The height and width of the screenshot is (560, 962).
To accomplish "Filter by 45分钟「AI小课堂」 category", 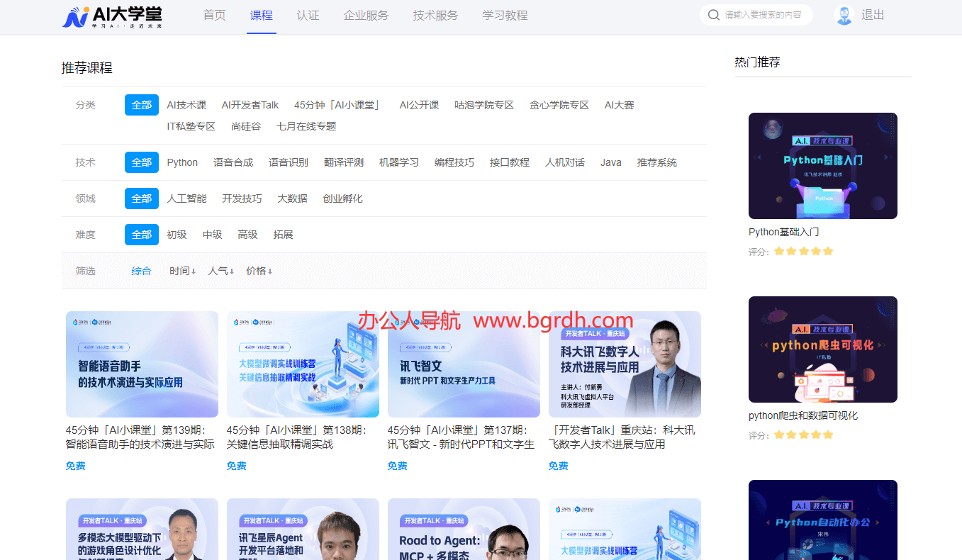I will pos(339,105).
